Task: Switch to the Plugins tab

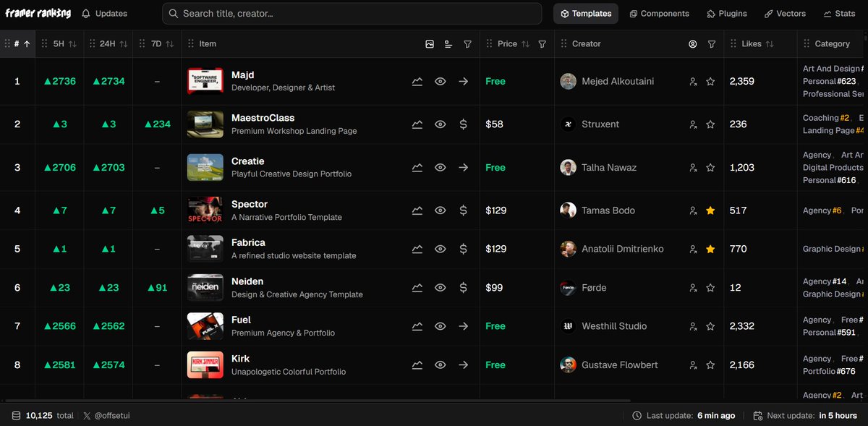Action: (727, 14)
